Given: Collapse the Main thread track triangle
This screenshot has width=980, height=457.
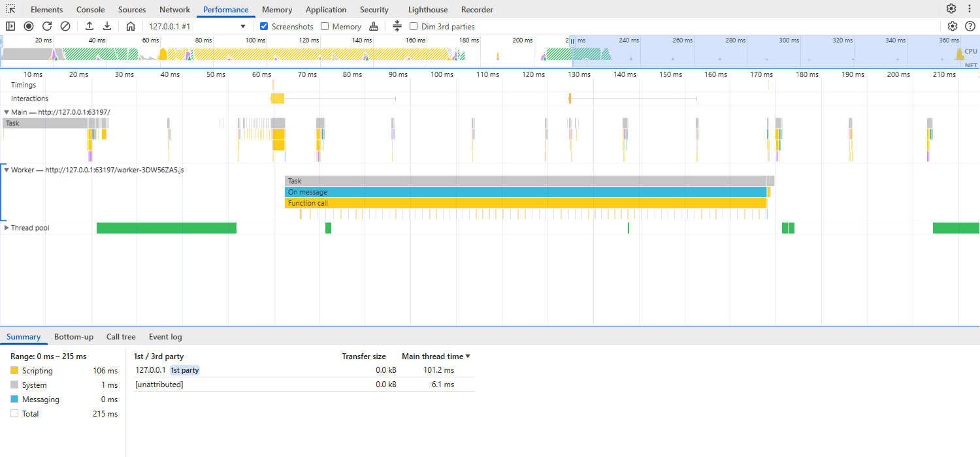Looking at the screenshot, I should coord(6,112).
